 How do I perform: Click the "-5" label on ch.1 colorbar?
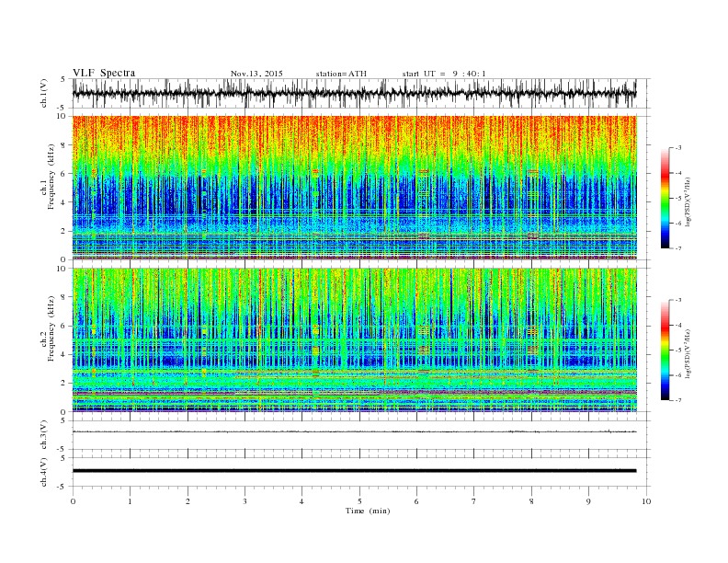(x=678, y=198)
